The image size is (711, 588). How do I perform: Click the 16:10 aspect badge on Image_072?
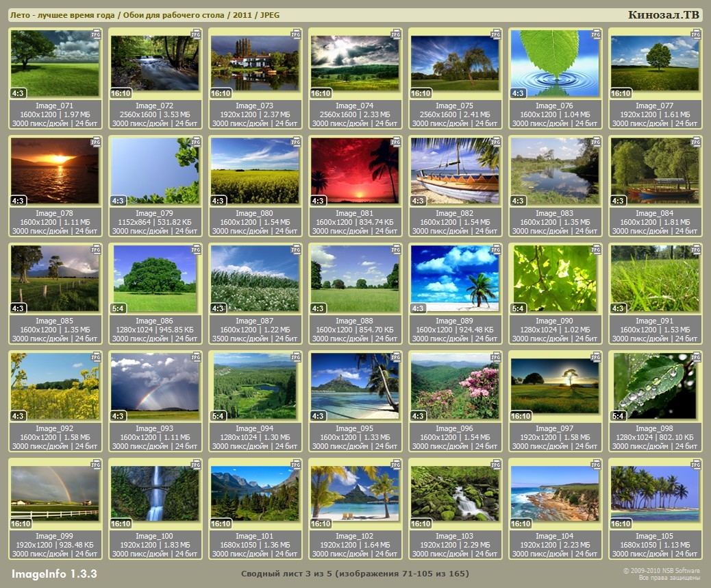pyautogui.click(x=121, y=93)
